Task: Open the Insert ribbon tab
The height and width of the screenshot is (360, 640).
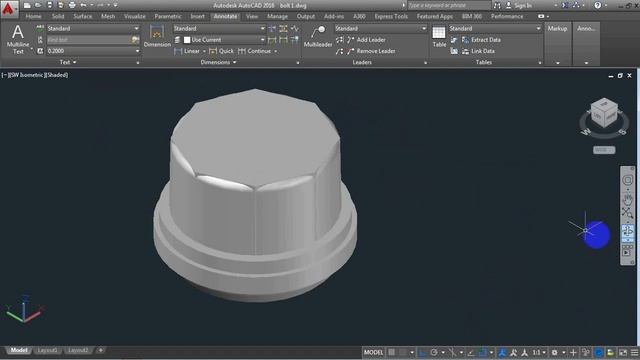Action: 198,16
